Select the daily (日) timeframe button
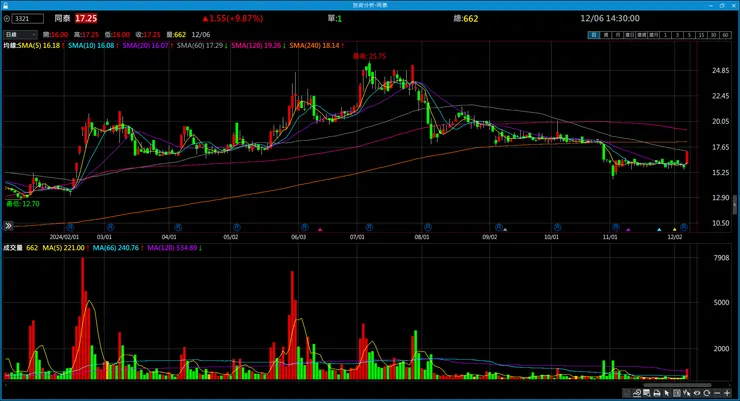This screenshot has height=401, width=740. click(594, 35)
